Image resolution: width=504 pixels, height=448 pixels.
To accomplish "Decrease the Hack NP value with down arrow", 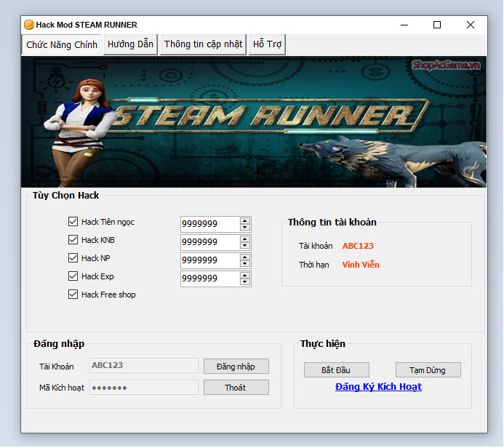I will tap(245, 263).
